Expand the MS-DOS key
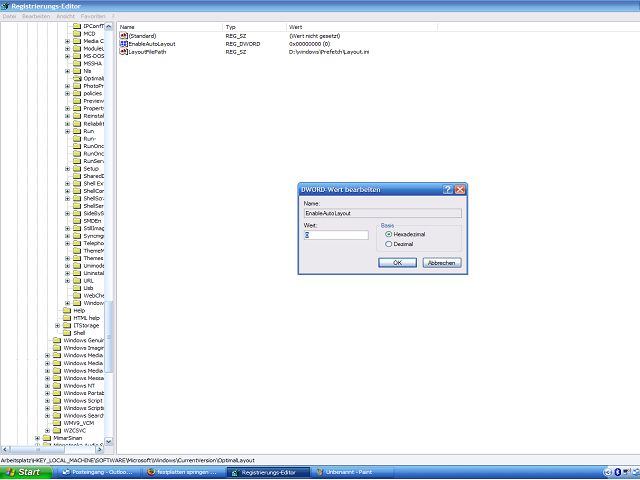 [67, 56]
